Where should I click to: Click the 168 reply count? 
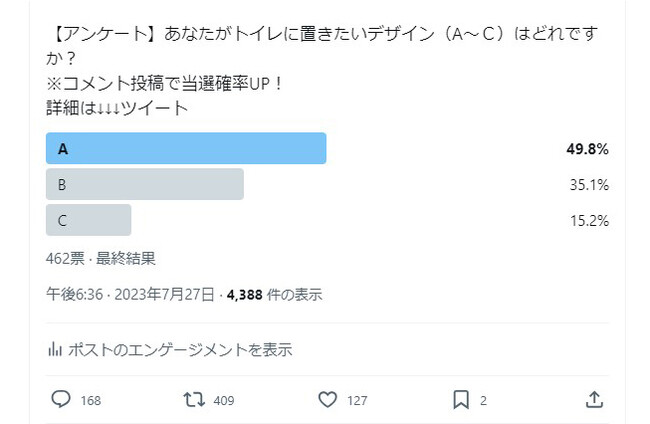(x=90, y=401)
